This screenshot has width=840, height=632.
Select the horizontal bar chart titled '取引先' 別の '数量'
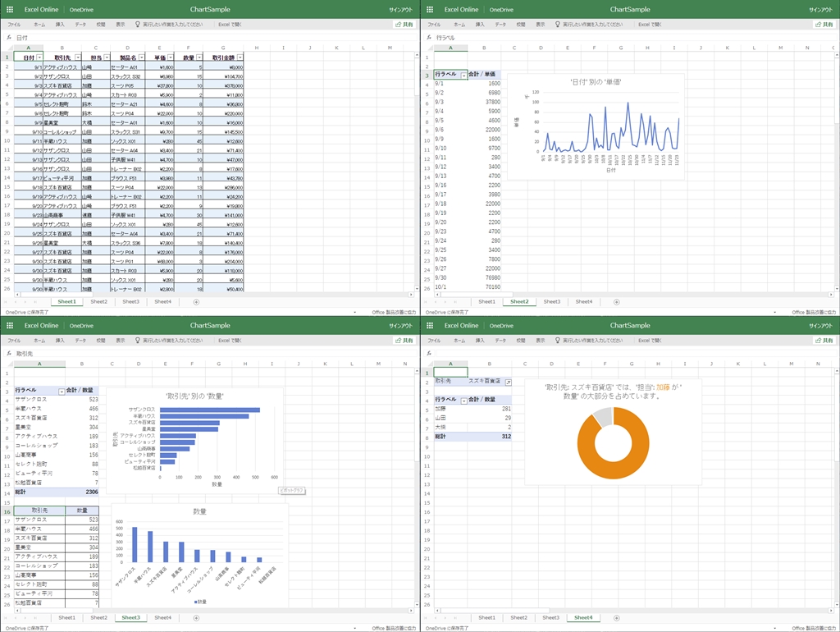coord(194,441)
